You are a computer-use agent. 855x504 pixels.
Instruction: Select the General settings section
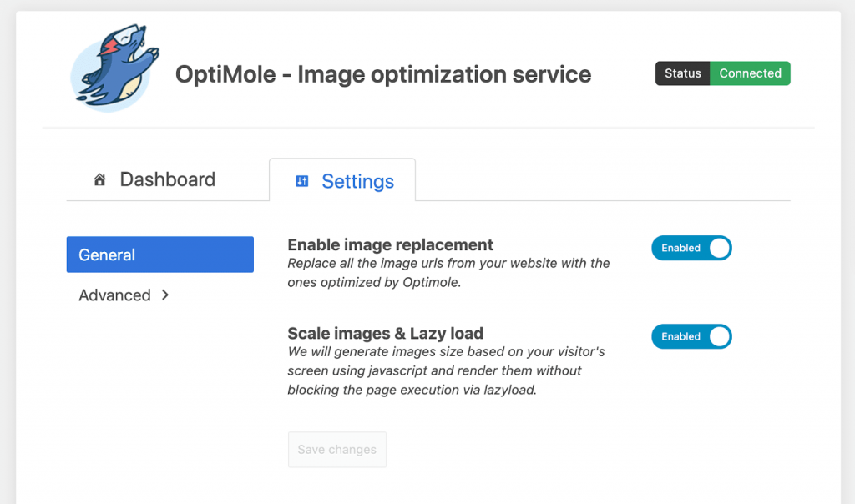pyautogui.click(x=159, y=255)
